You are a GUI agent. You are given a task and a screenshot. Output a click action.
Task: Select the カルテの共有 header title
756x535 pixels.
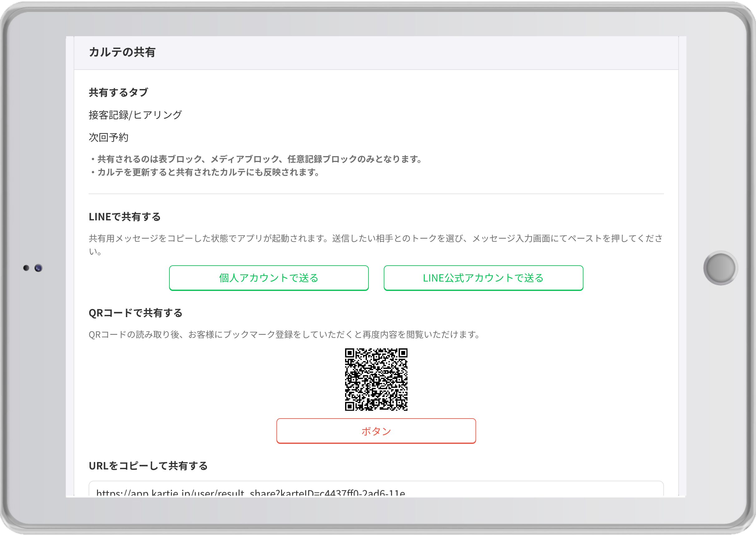coord(122,52)
